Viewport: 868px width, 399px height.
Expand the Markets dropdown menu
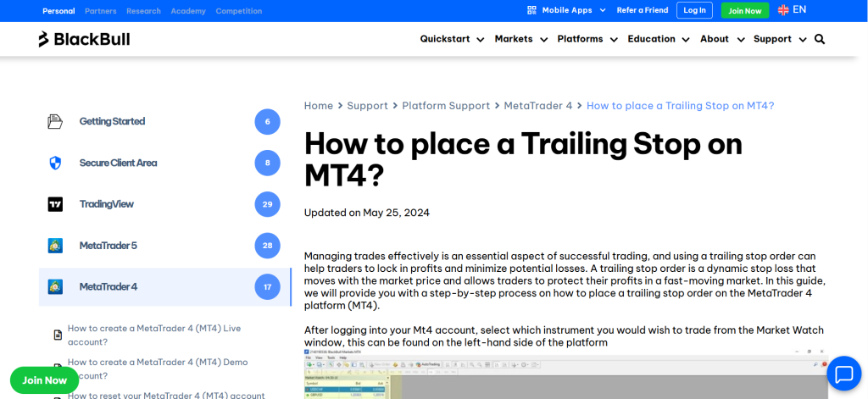click(x=520, y=39)
